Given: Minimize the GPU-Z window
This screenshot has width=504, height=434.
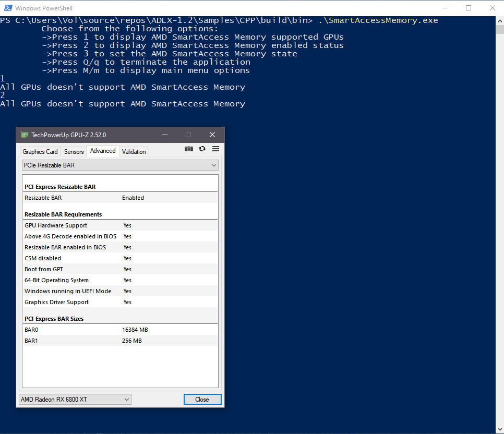Looking at the screenshot, I should [165, 135].
